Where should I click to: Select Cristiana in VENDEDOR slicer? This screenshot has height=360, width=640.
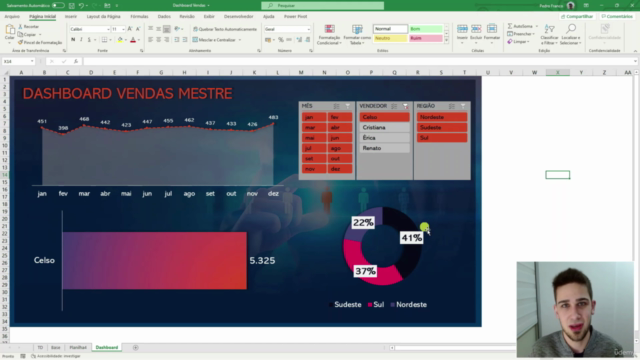point(384,127)
